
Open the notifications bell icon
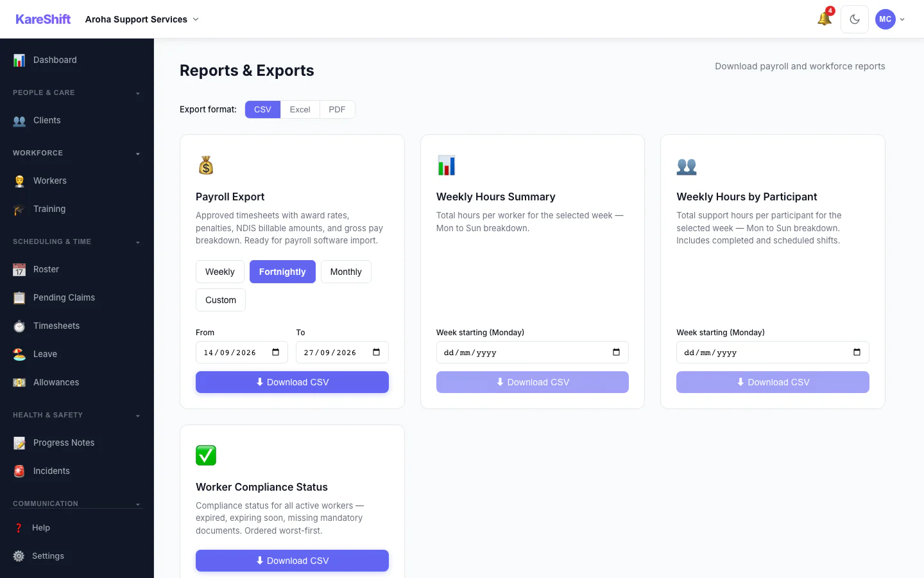tap(825, 19)
